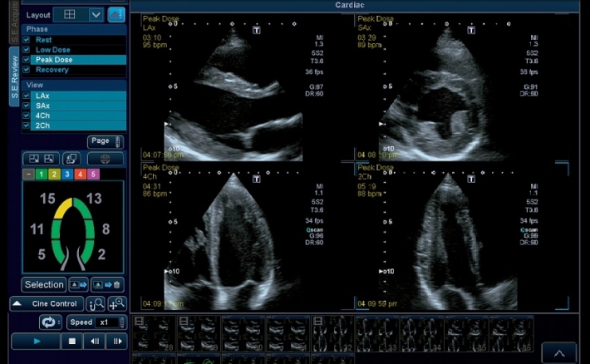Viewport: 590px width, 364px height.
Task: Uncheck the Rest phase checkbox
Action: pyautogui.click(x=27, y=40)
